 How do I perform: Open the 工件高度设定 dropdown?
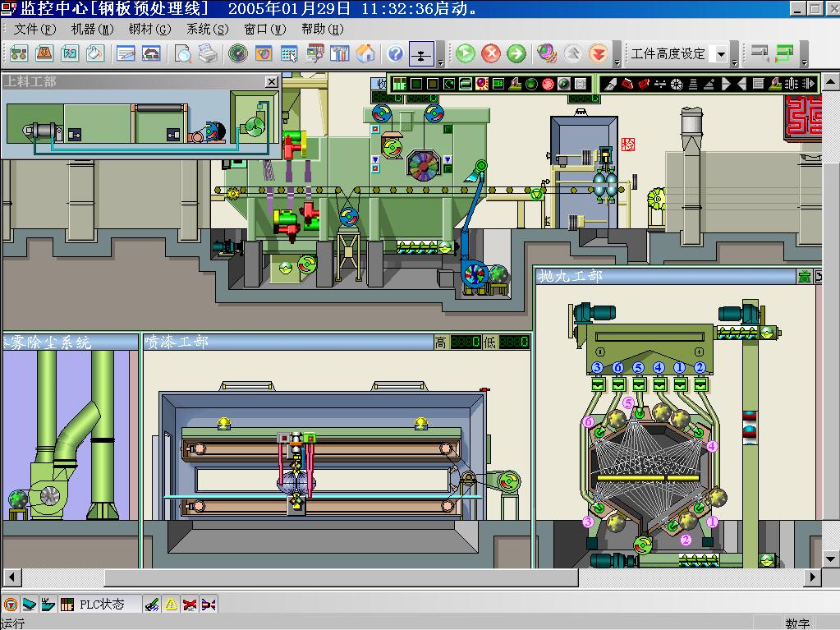[720, 54]
